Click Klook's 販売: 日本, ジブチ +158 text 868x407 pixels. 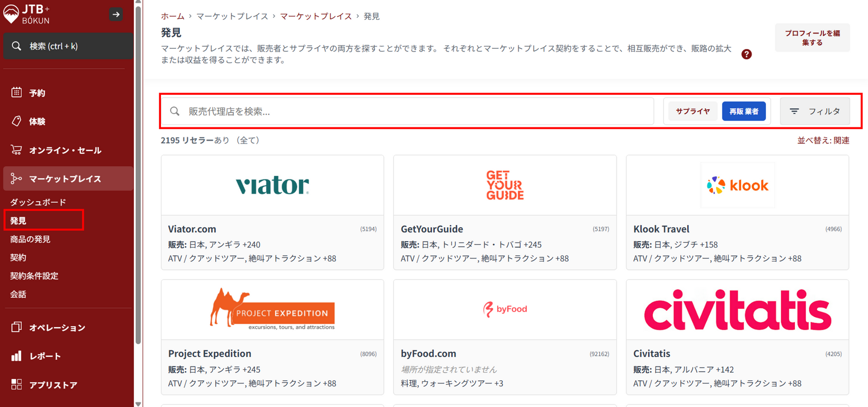tap(675, 244)
